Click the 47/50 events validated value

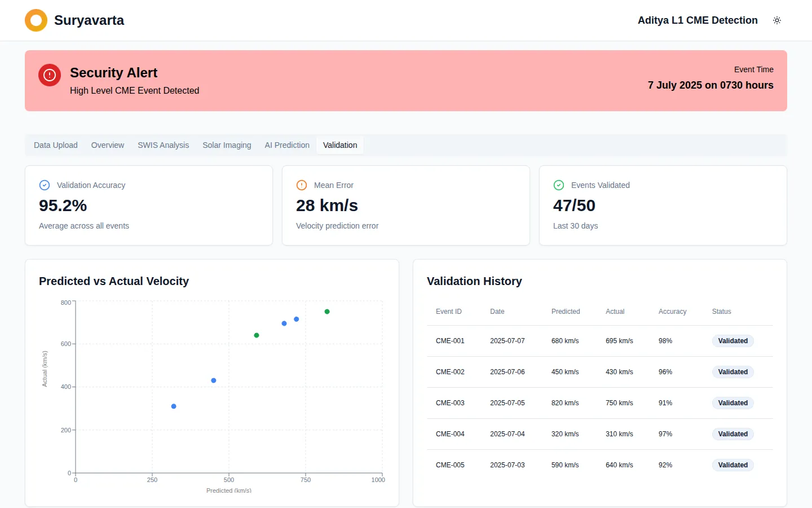[x=574, y=205]
